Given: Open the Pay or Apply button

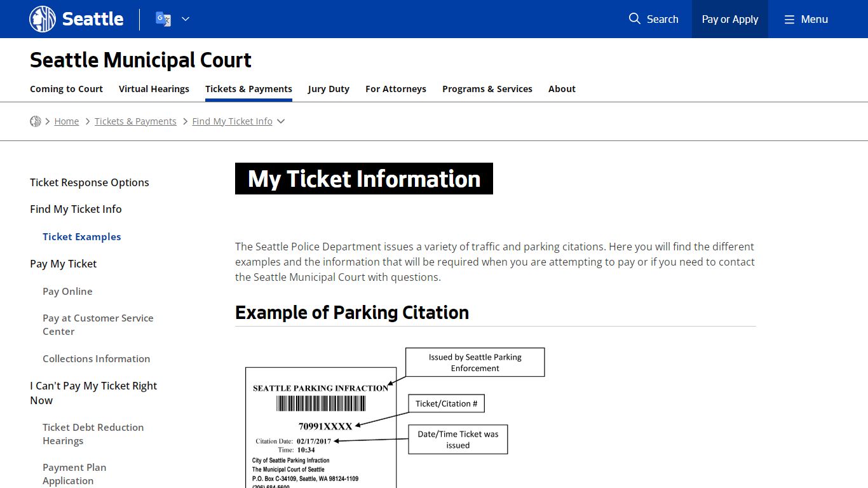Looking at the screenshot, I should point(730,19).
